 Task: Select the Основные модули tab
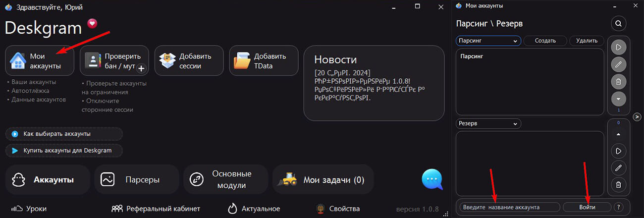(225, 180)
